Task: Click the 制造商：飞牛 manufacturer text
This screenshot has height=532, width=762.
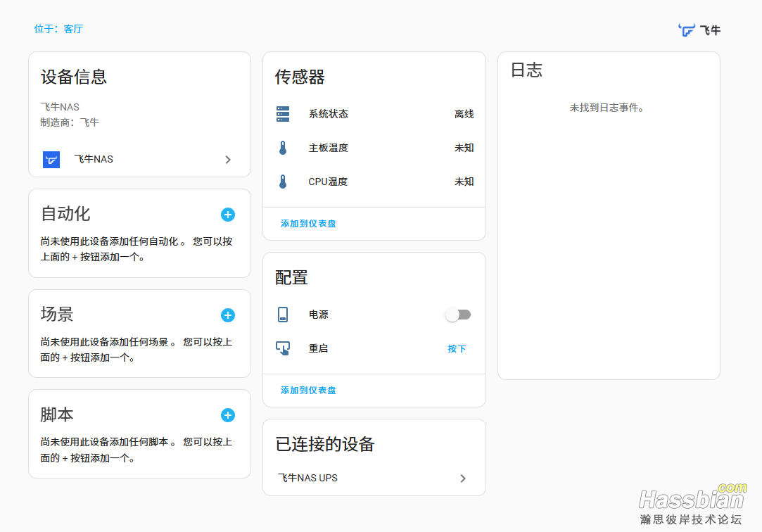Action: point(70,122)
